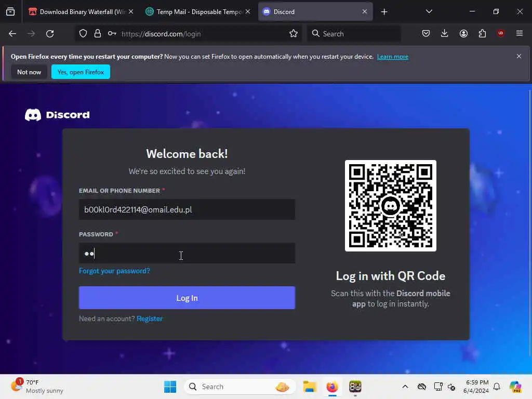Focus the Email or Phone Number field
532x399 pixels.
[187, 209]
